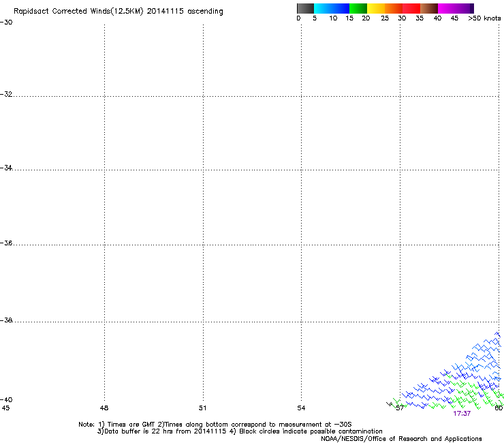Click the '-38' latitude label
This screenshot has width=504, height=443.
click(x=6, y=320)
